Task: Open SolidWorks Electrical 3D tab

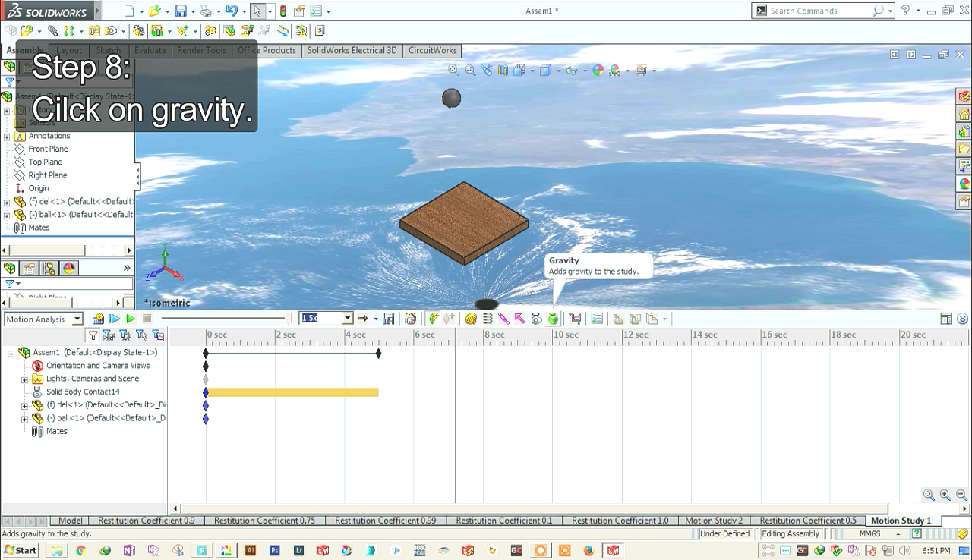Action: click(x=352, y=50)
